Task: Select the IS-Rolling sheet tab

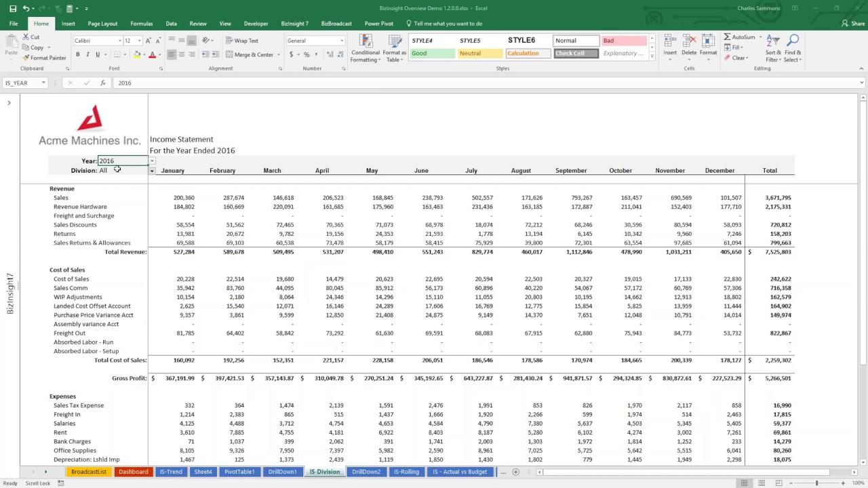Action: pyautogui.click(x=406, y=472)
